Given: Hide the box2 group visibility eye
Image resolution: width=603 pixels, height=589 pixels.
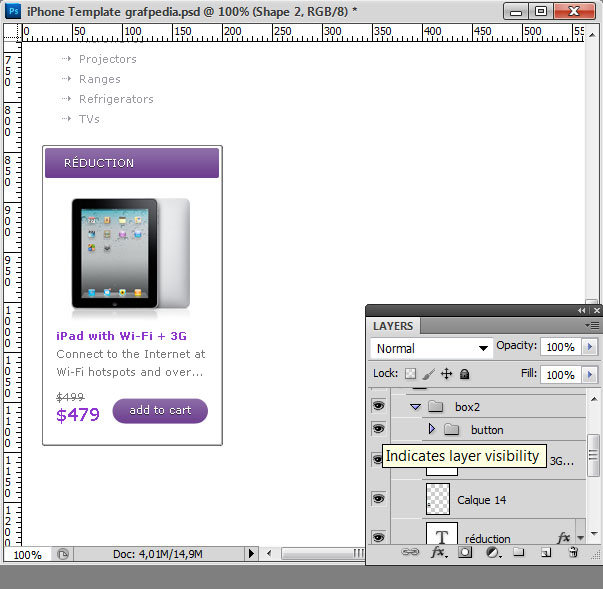Looking at the screenshot, I should point(378,406).
